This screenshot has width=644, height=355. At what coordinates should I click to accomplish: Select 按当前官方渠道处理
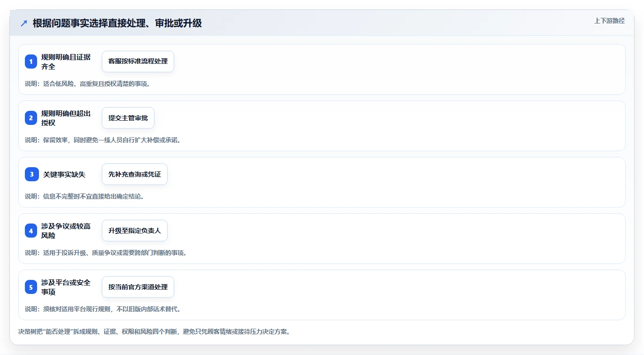pos(138,287)
